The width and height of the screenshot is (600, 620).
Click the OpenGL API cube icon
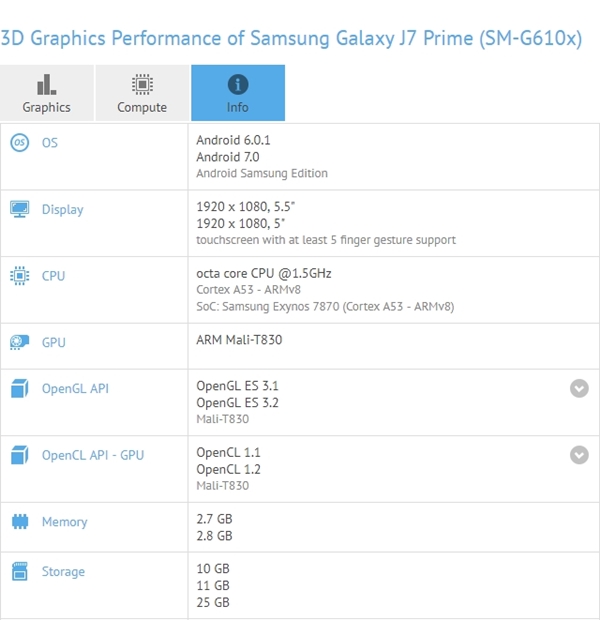click(x=19, y=388)
